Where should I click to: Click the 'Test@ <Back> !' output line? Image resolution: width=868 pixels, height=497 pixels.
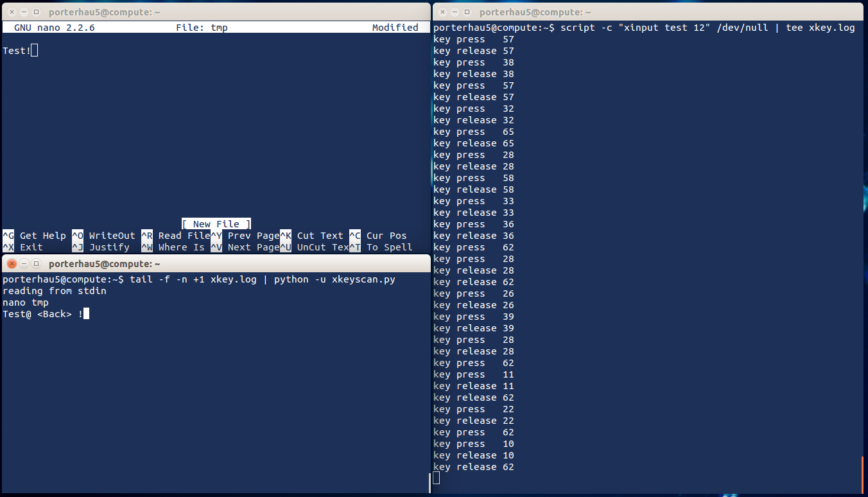(43, 314)
